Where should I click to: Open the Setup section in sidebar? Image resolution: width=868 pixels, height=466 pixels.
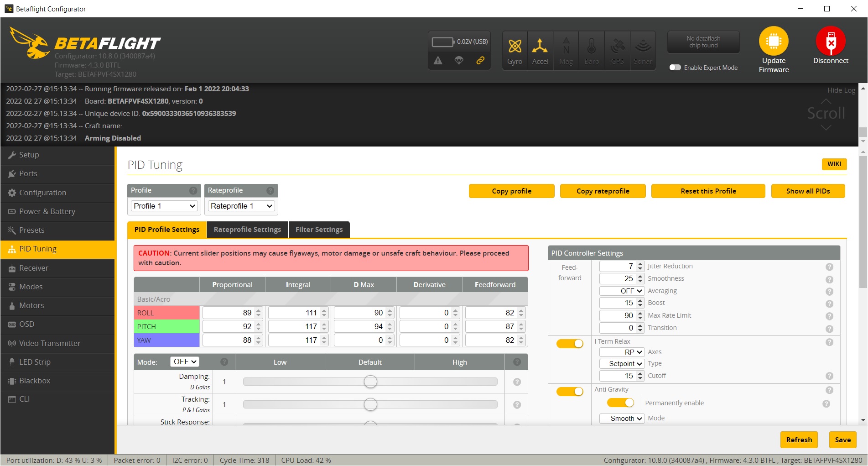(x=57, y=155)
